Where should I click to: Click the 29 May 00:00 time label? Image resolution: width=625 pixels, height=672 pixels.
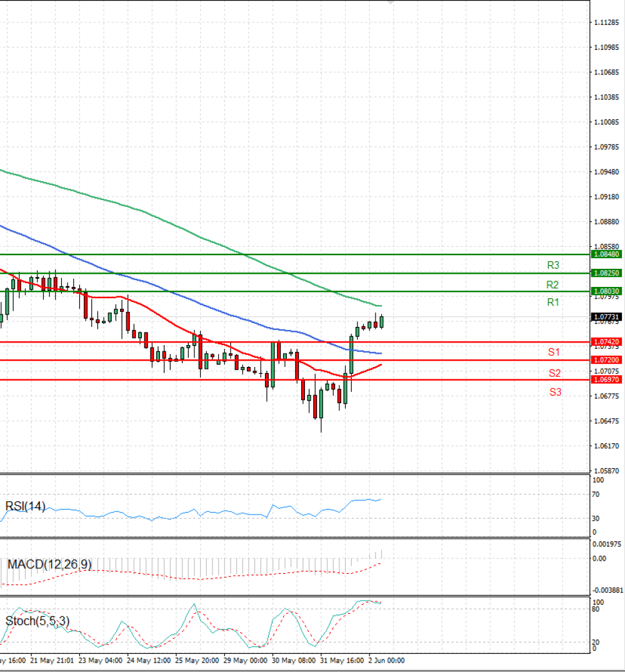[245, 660]
